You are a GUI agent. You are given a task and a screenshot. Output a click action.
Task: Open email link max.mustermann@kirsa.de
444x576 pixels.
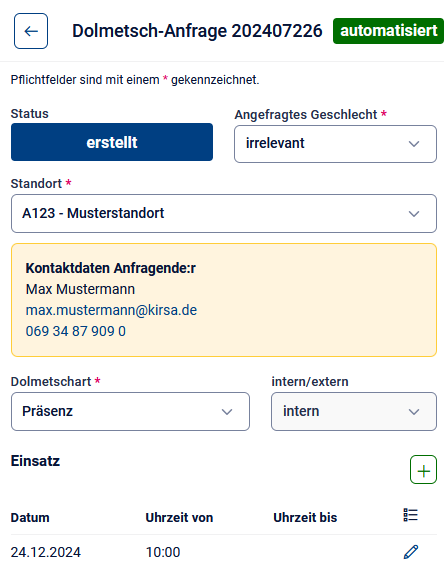(x=111, y=310)
